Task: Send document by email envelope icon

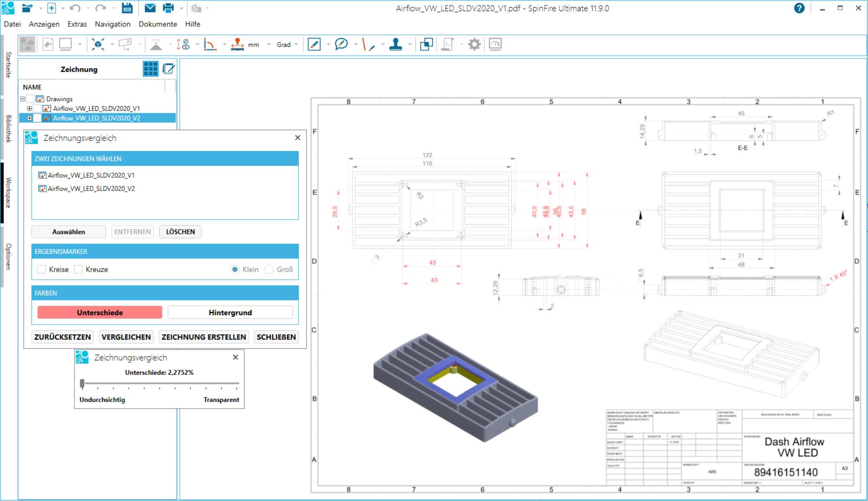Action: tap(150, 8)
